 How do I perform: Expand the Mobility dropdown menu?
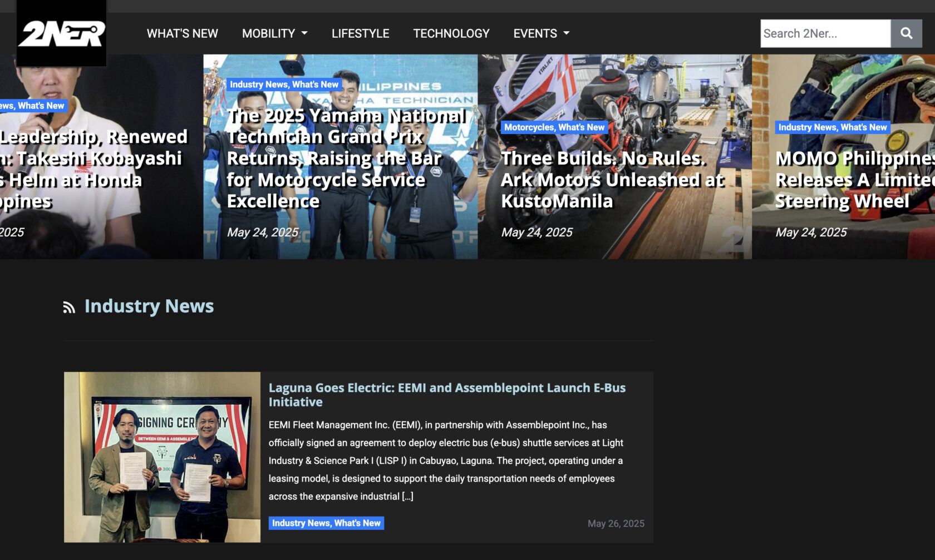click(274, 33)
